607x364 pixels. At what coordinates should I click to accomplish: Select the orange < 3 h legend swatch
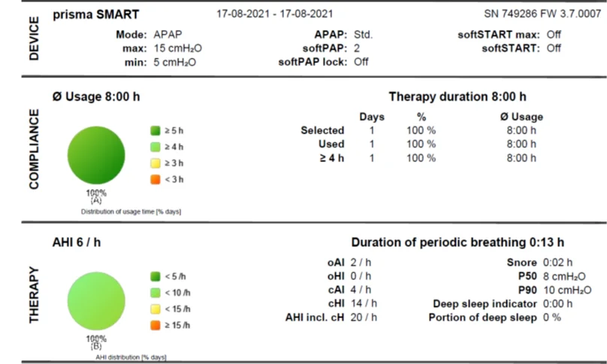pyautogui.click(x=156, y=179)
